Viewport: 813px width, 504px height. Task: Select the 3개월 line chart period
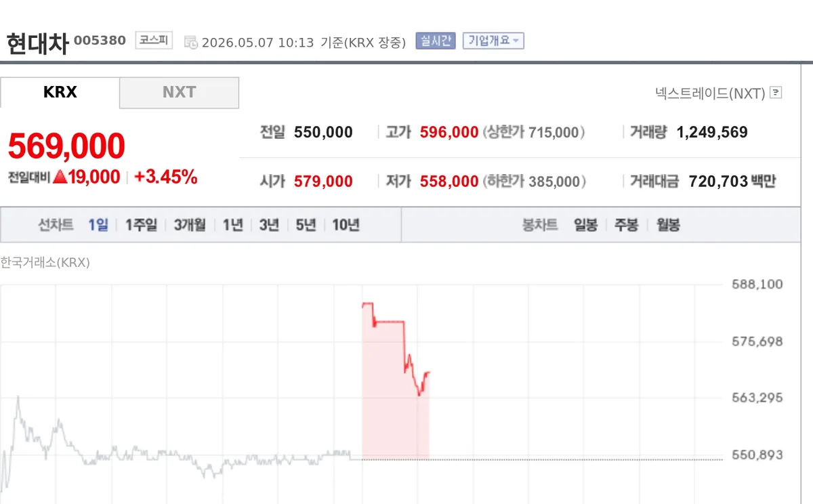[190, 225]
